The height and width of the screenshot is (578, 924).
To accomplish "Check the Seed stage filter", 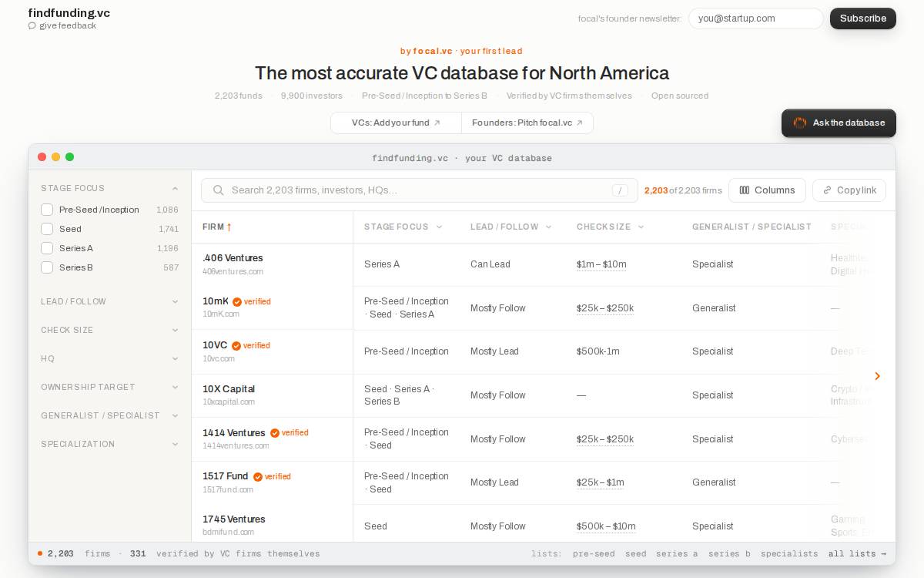I will [47, 229].
